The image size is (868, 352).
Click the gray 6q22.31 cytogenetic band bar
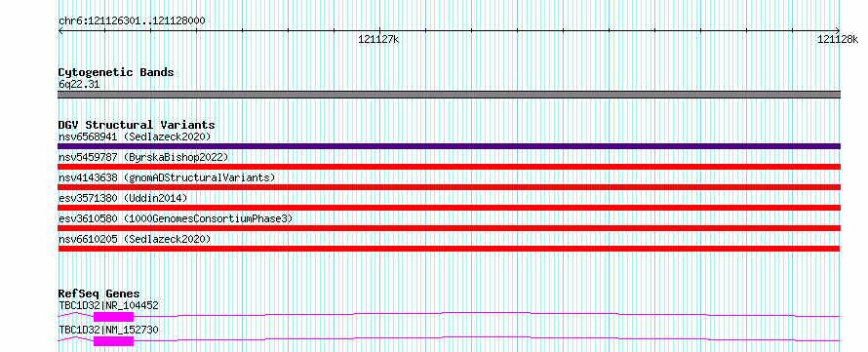point(449,95)
